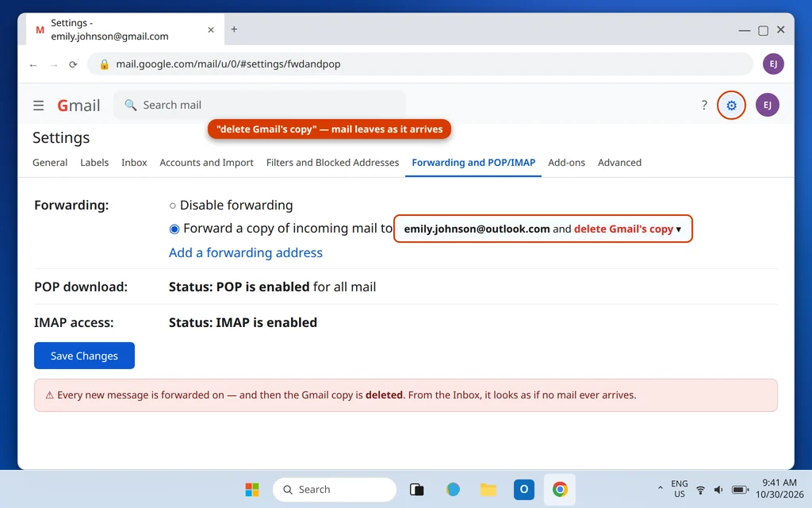Click the Settings browser tab title
Screen dimensions: 812x508
click(109, 29)
